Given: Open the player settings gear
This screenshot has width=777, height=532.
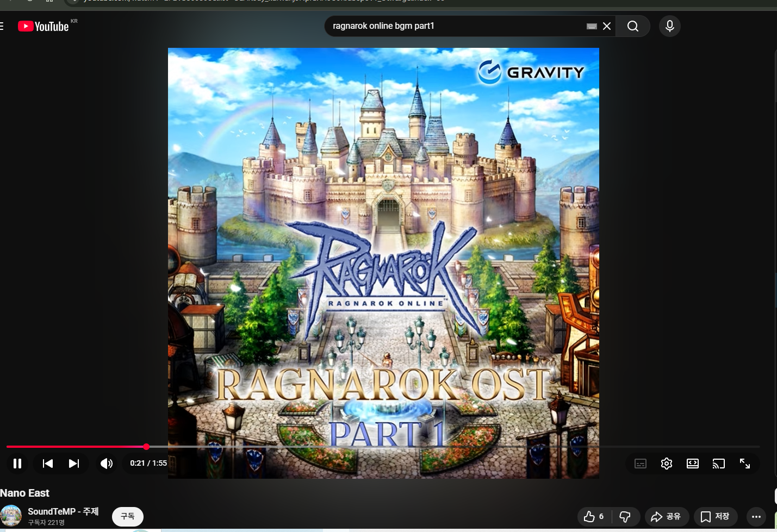Looking at the screenshot, I should (x=667, y=464).
